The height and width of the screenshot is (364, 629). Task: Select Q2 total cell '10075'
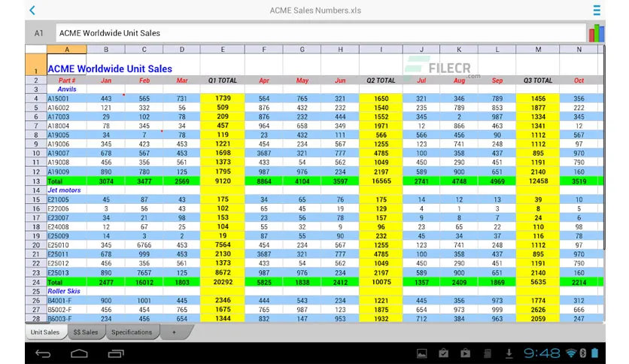click(381, 282)
